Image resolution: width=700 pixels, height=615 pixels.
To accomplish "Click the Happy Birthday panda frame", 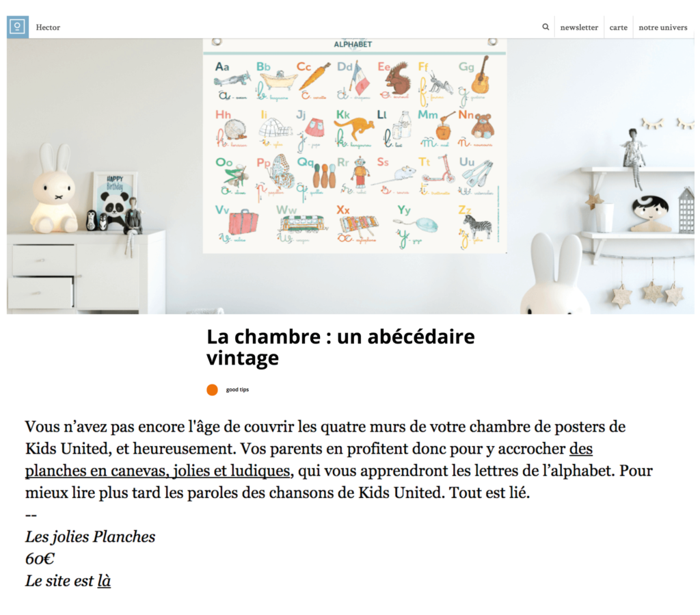I will click(x=114, y=198).
